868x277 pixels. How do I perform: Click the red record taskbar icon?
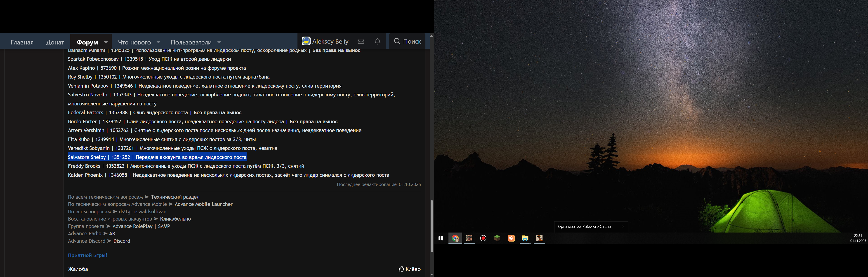[483, 238]
